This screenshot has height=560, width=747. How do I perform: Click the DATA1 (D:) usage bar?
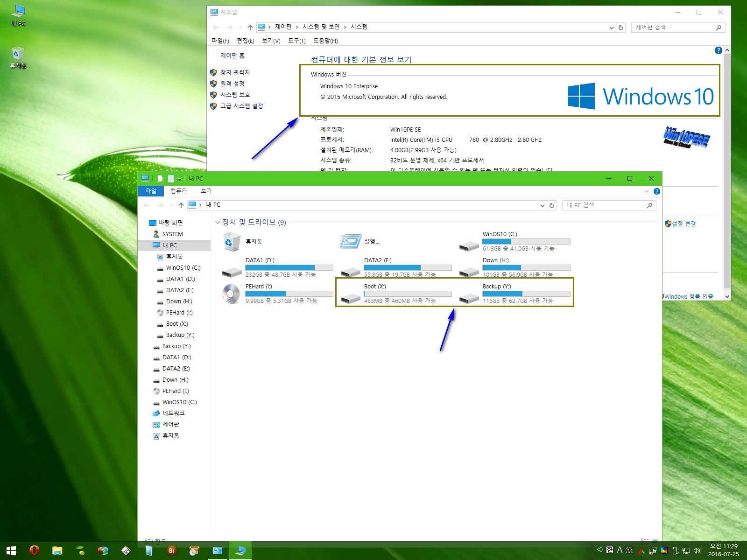[289, 268]
